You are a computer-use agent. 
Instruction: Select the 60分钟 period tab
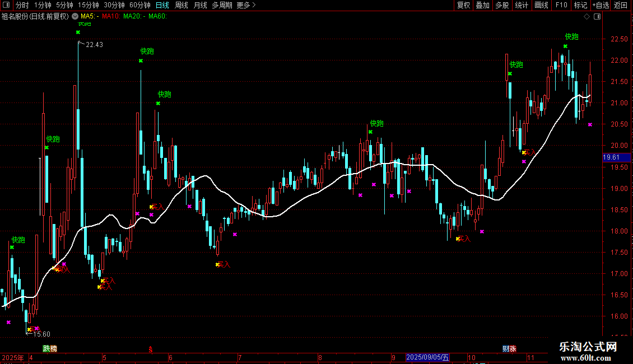[140, 5]
